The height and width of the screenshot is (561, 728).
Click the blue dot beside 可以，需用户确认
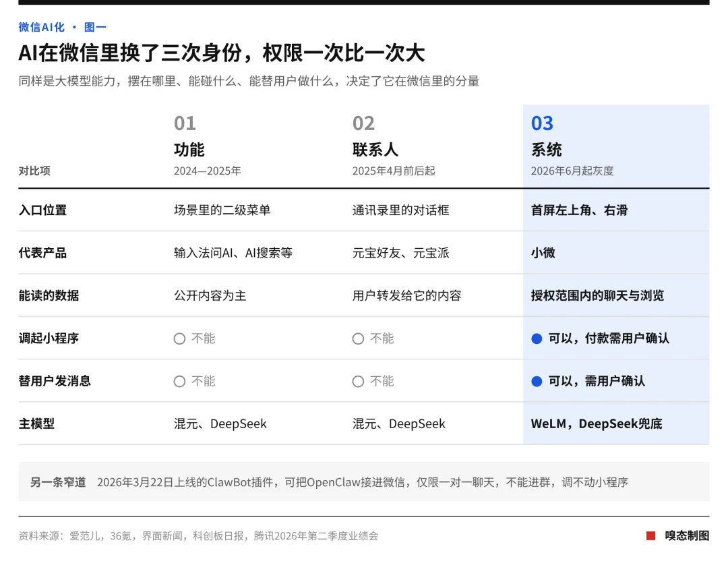537,381
